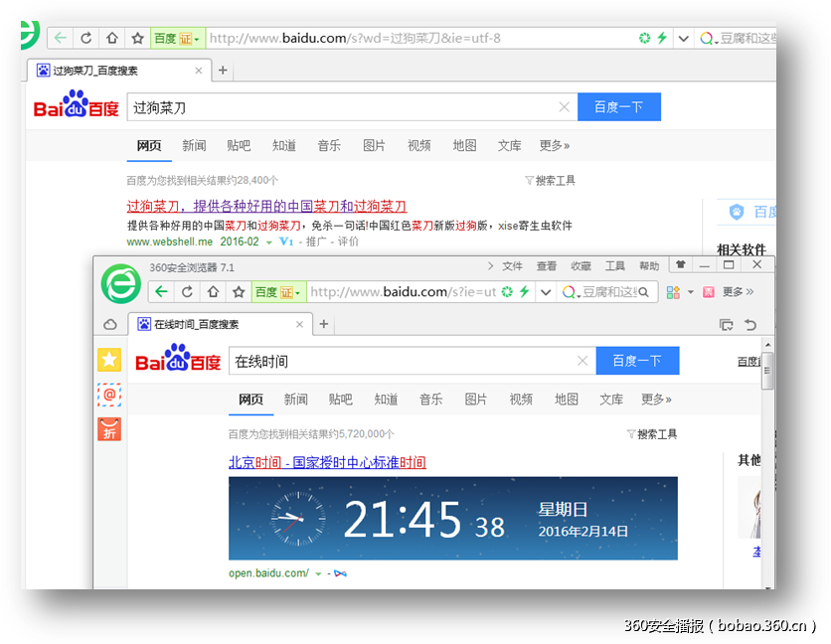Click the back navigation arrow icon

pos(160,293)
